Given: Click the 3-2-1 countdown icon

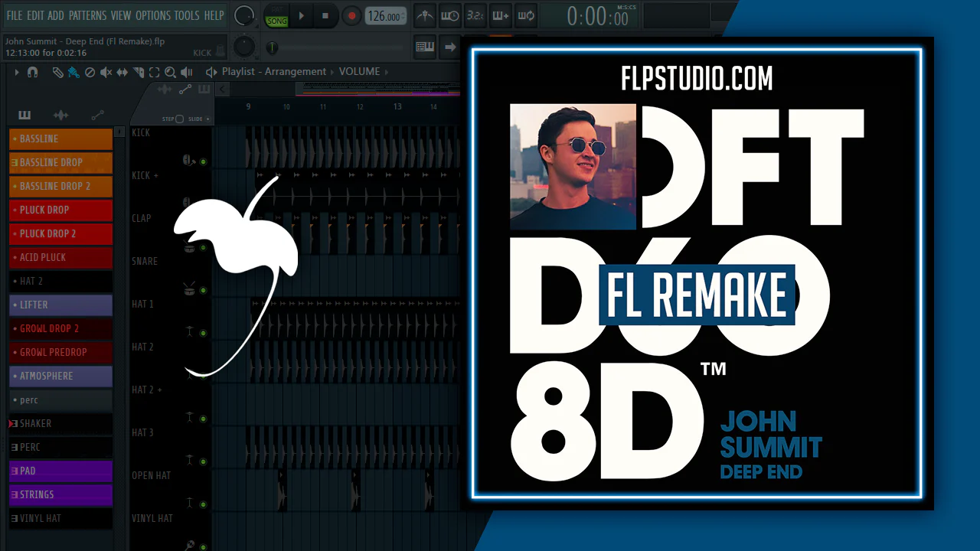Looking at the screenshot, I should click(475, 15).
